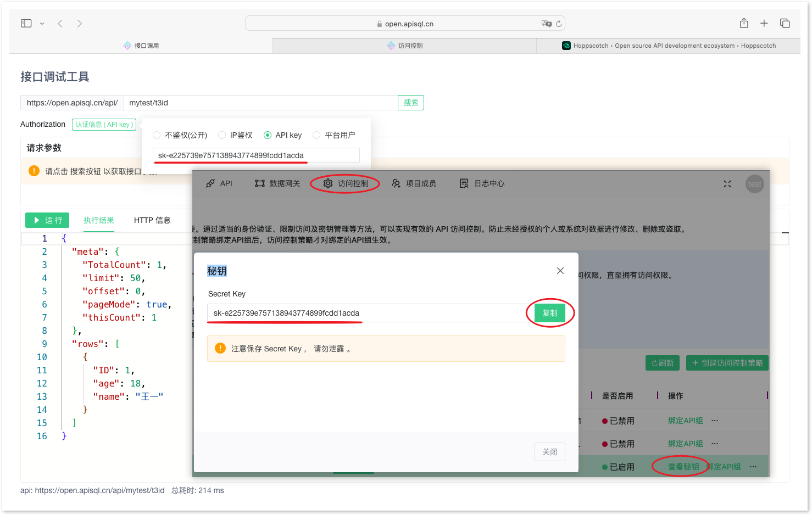Open the Safari share menu
Viewport: 812px width, 515px height.
(x=744, y=23)
